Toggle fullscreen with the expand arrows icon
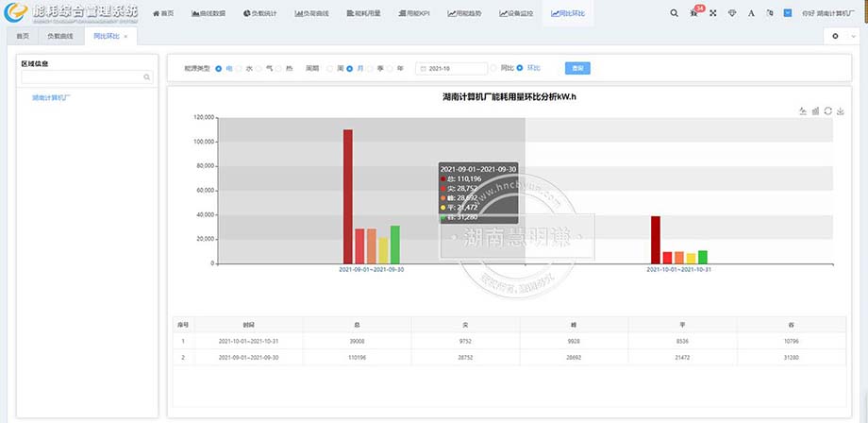The width and height of the screenshot is (868, 423). click(x=712, y=14)
